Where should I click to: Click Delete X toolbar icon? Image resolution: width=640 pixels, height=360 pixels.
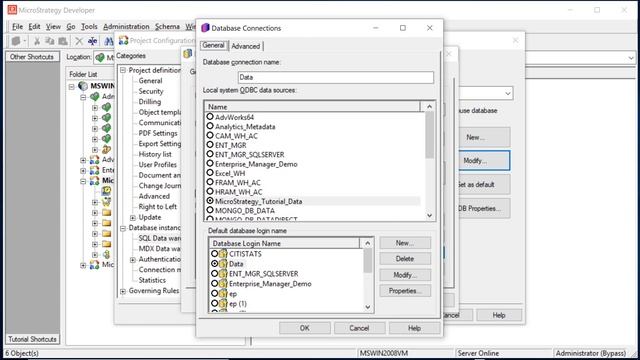[x=79, y=41]
